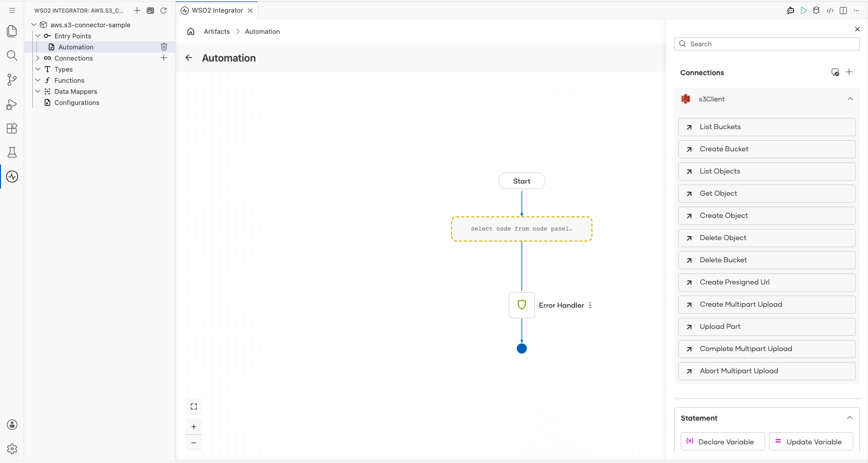The height and width of the screenshot is (463, 868).
Task: Add the Create Presigned Url action
Action: click(x=767, y=282)
